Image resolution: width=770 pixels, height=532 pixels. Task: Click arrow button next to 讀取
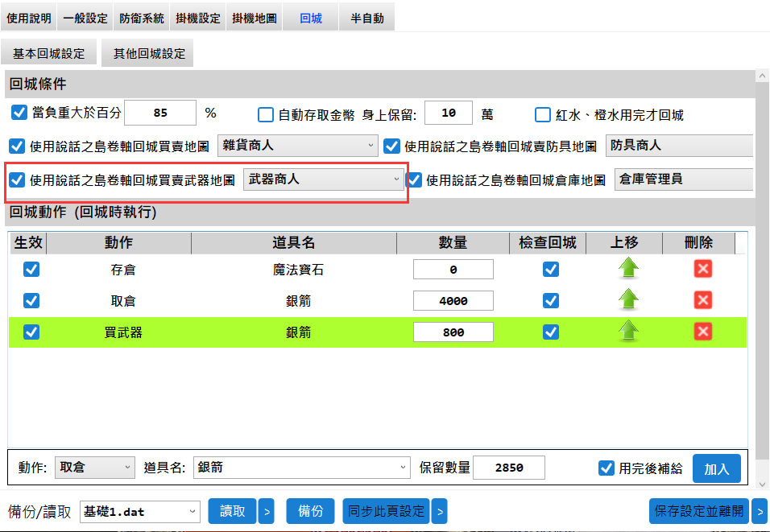(x=266, y=511)
